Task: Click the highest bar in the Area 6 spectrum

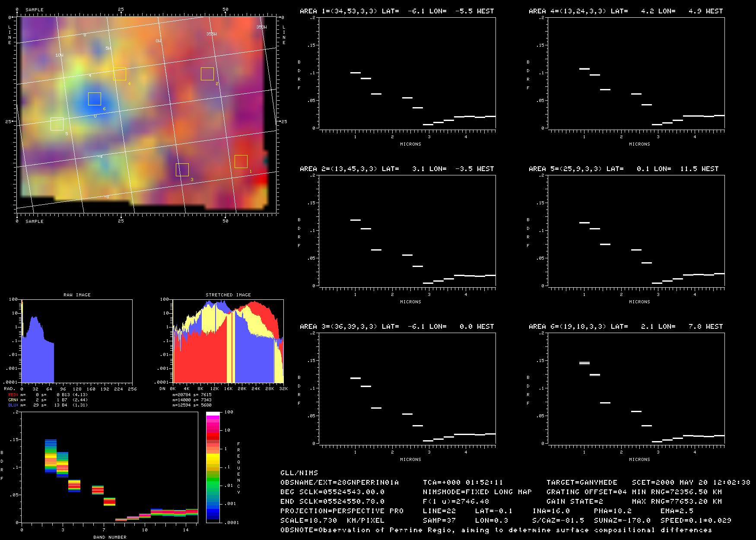Action: (584, 363)
